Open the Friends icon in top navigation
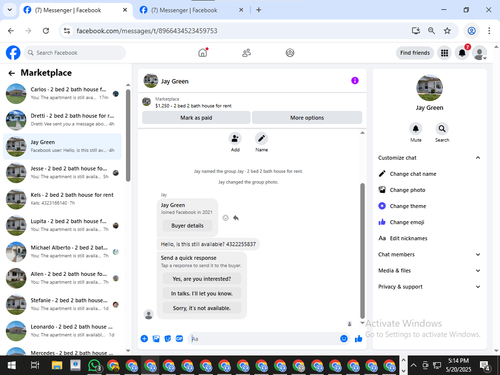The width and height of the screenshot is (500, 375). coord(246,53)
